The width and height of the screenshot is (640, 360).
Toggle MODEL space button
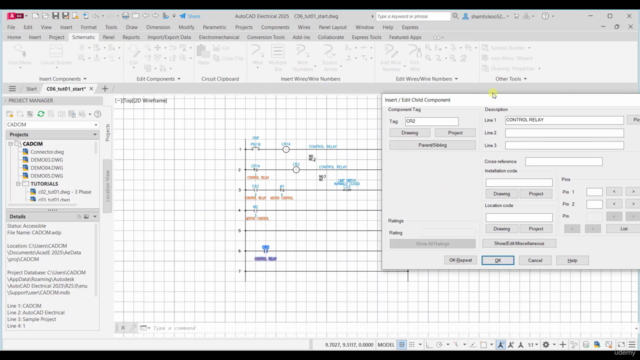tap(386, 345)
